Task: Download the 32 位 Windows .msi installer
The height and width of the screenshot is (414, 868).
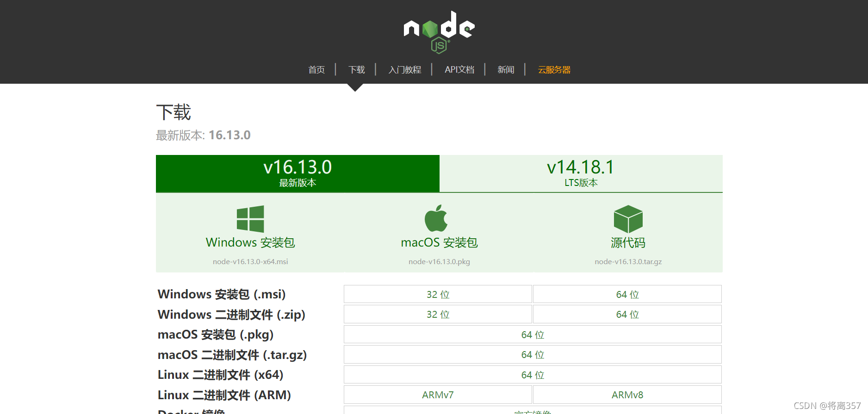Action: tap(438, 294)
